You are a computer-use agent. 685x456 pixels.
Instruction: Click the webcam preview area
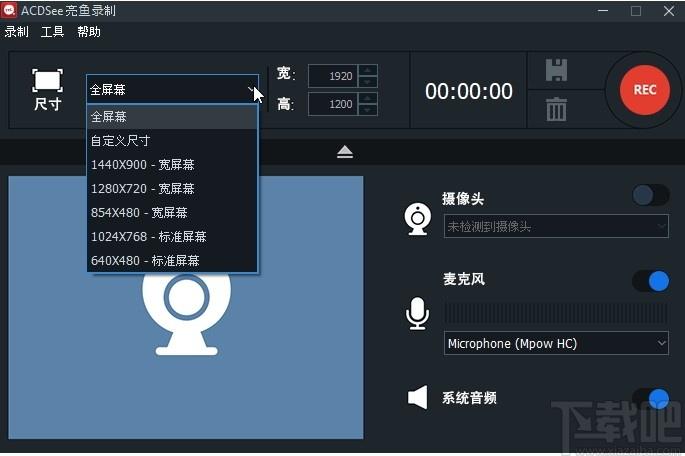click(186, 307)
